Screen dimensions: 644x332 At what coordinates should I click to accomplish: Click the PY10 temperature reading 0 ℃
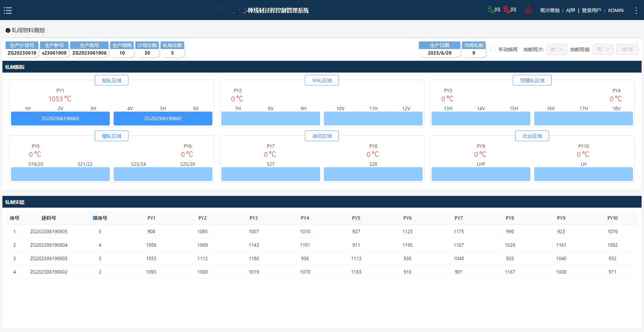pos(583,154)
